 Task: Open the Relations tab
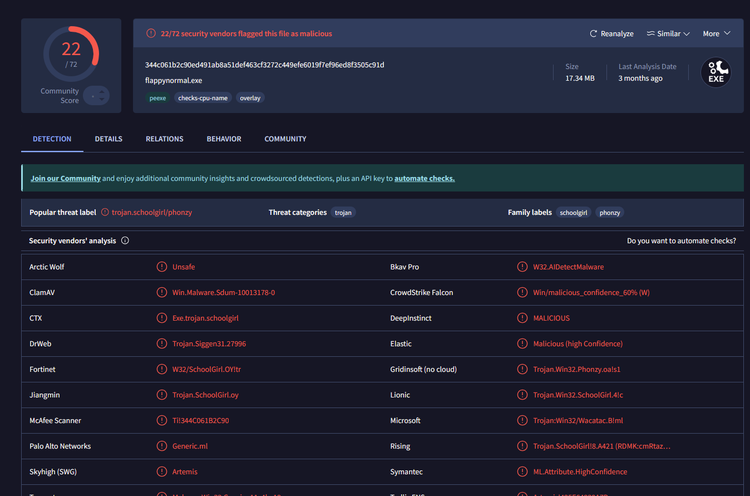pyautogui.click(x=165, y=139)
